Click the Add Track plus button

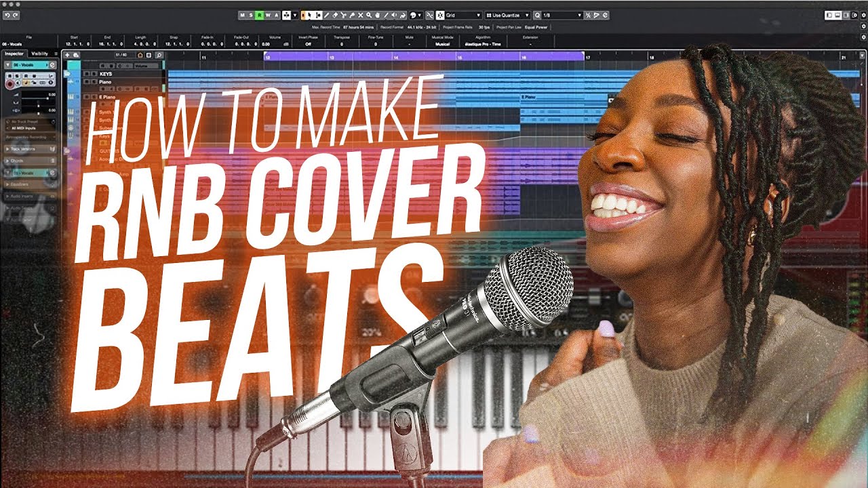click(x=67, y=55)
